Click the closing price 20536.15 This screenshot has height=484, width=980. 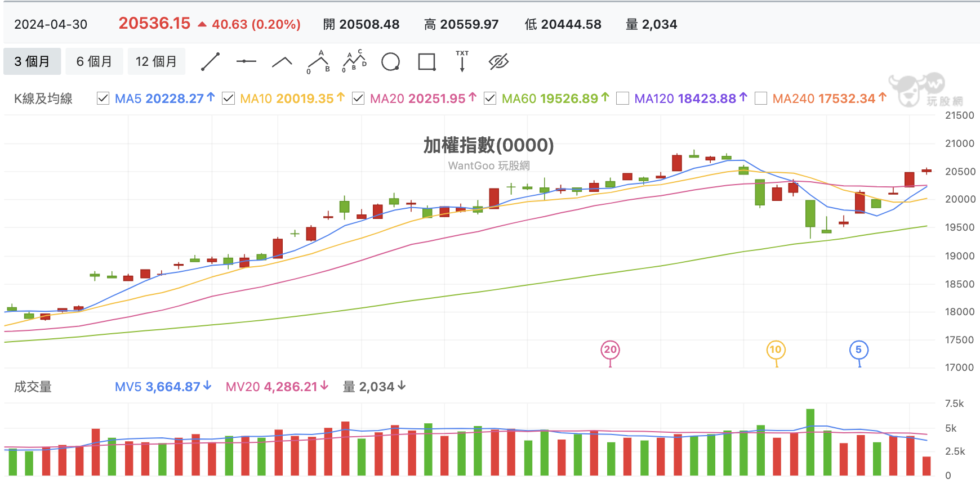point(154,24)
